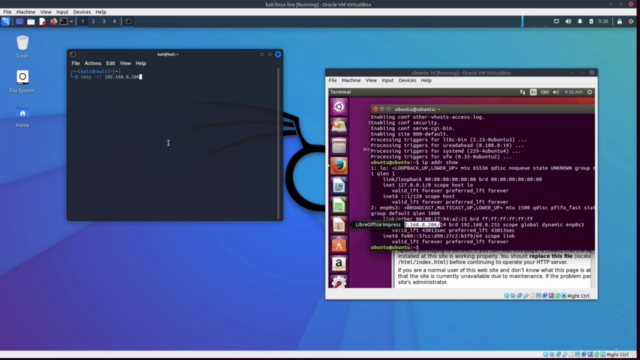This screenshot has height=360, width=640.
Task: Open Edit menu in the Kali terminal window
Action: (111, 63)
